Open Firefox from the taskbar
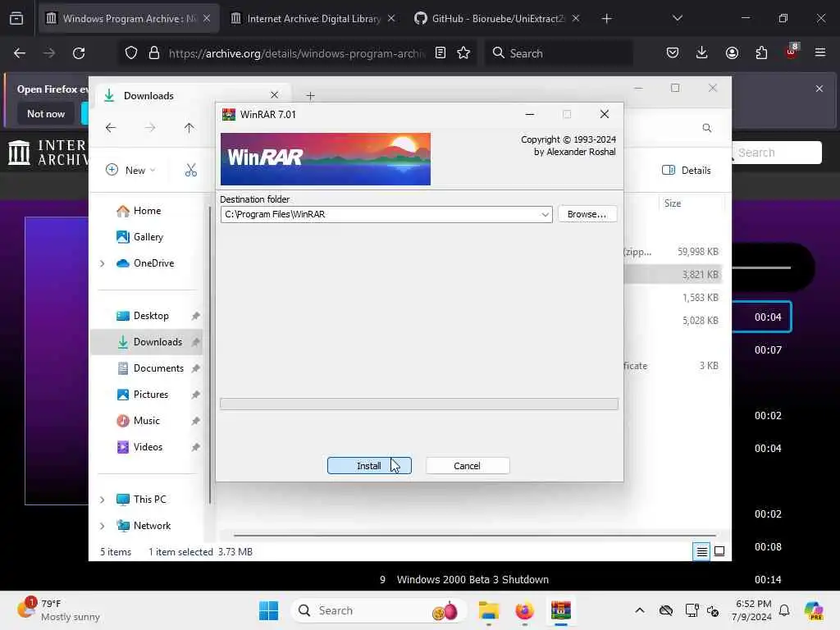840x630 pixels. (x=524, y=610)
